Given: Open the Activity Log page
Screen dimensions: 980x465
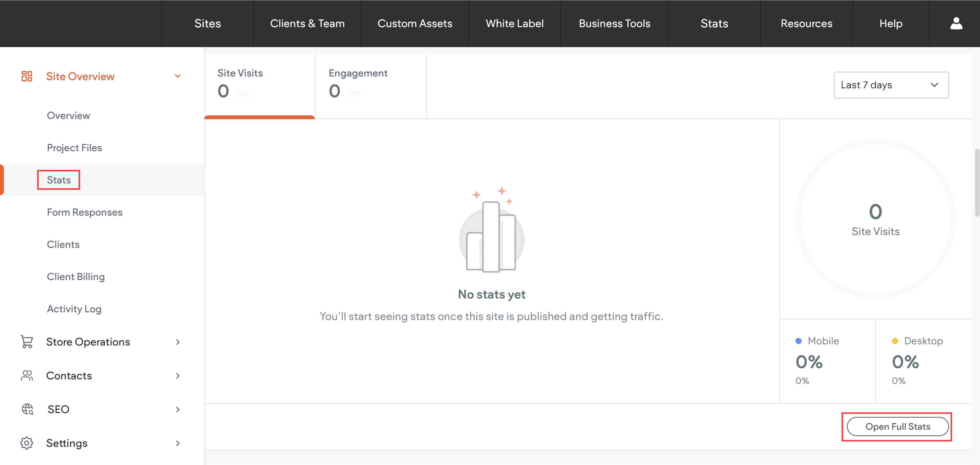Looking at the screenshot, I should click(x=74, y=309).
